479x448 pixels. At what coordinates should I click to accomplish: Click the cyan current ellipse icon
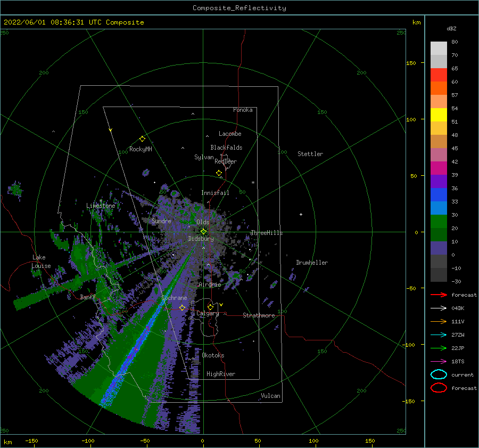[439, 374]
